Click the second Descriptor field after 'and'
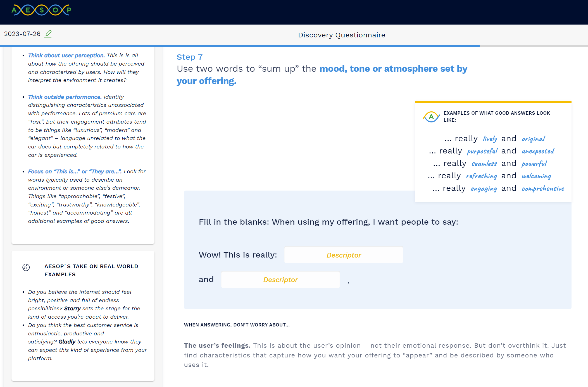Image resolution: width=588 pixels, height=387 pixels. coord(280,280)
